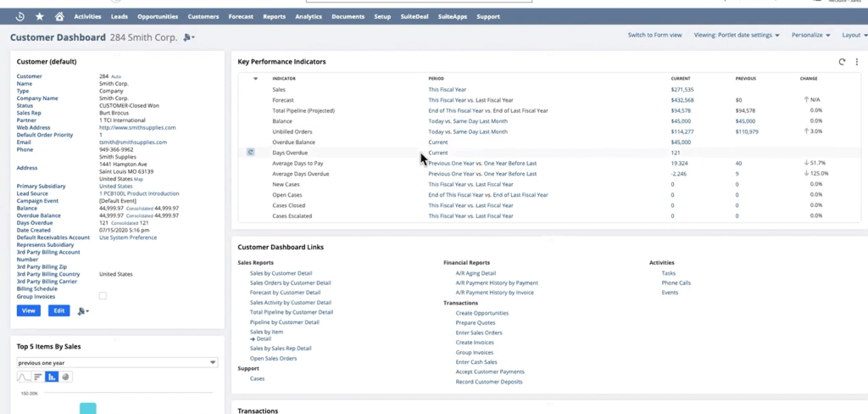Click the Enter Sales Orders link

479,333
